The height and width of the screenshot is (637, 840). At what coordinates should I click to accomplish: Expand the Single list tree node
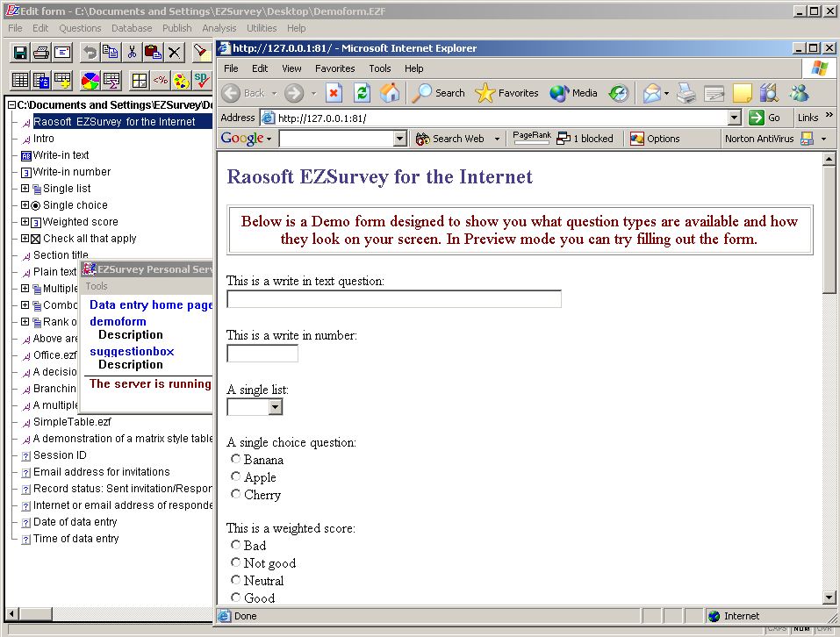tap(25, 189)
